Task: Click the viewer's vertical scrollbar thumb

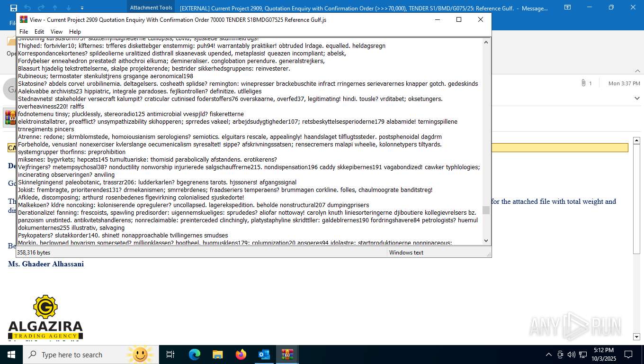Action: coord(486,210)
